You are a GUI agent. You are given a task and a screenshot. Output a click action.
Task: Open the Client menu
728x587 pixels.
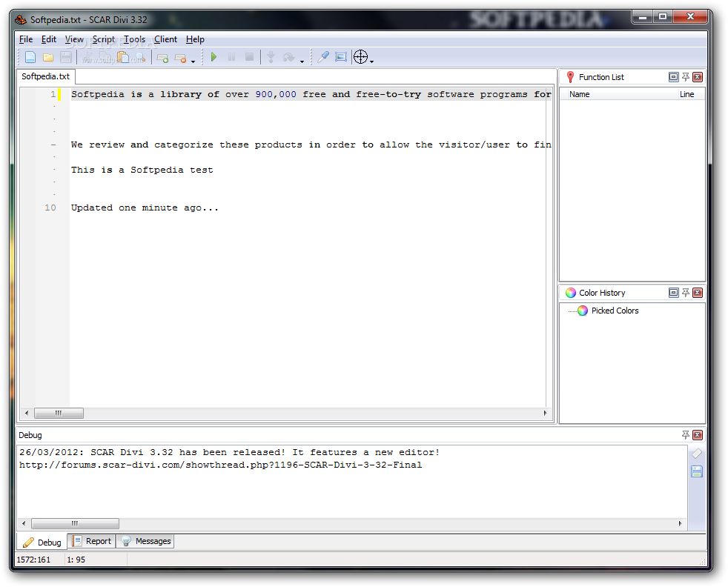(166, 39)
